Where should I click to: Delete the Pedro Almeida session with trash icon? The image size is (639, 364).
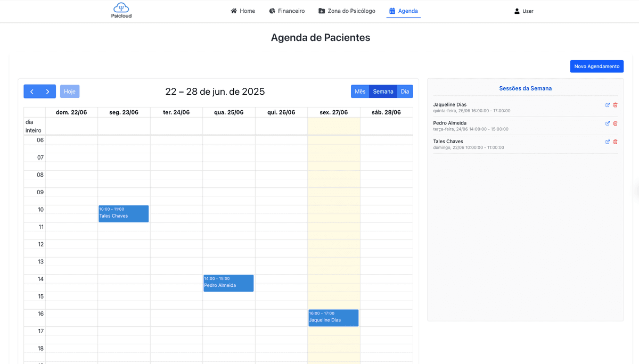pos(616,123)
